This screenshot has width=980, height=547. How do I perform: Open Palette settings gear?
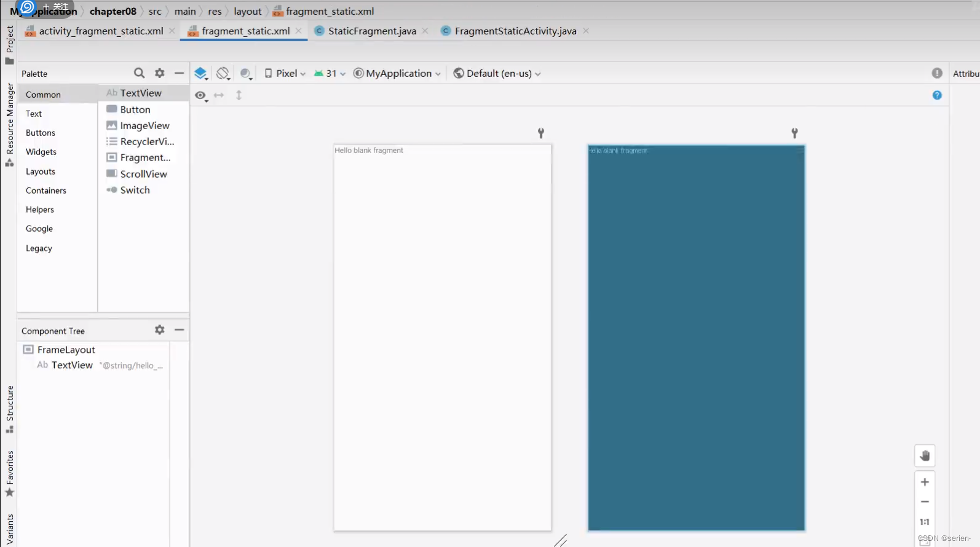[x=160, y=73]
